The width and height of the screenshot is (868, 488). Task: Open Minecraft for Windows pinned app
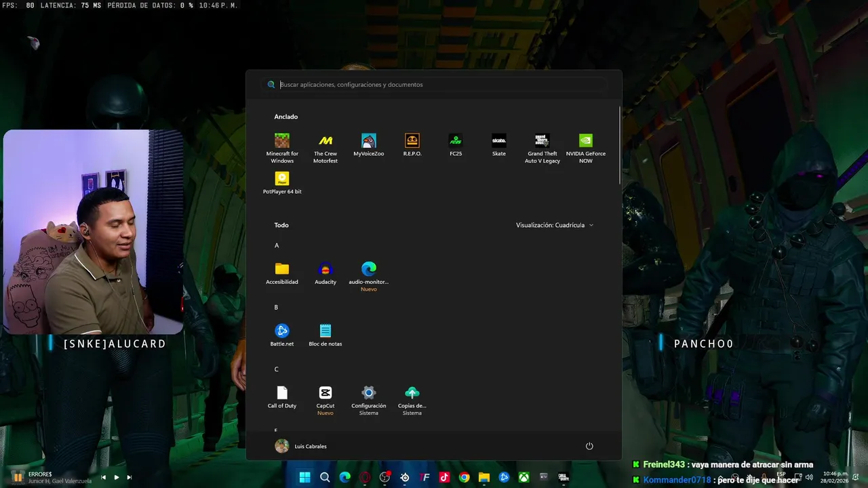click(x=282, y=148)
